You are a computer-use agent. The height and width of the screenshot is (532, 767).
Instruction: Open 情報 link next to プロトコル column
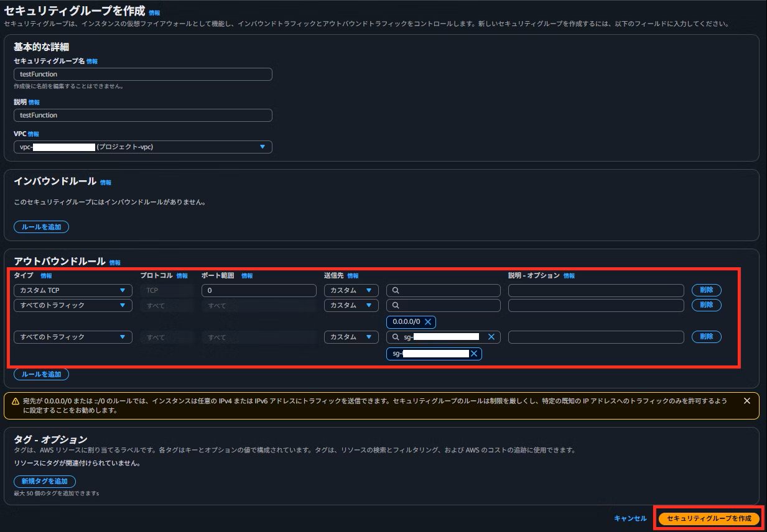tap(182, 276)
